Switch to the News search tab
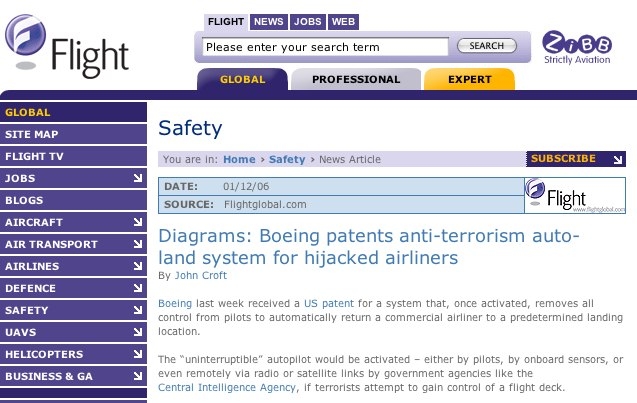The width and height of the screenshot is (637, 403). click(x=269, y=22)
